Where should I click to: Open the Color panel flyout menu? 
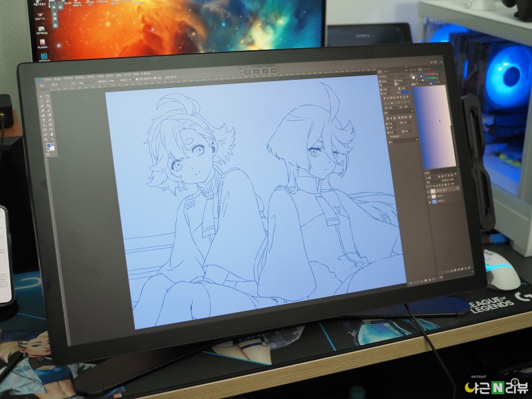(x=443, y=68)
